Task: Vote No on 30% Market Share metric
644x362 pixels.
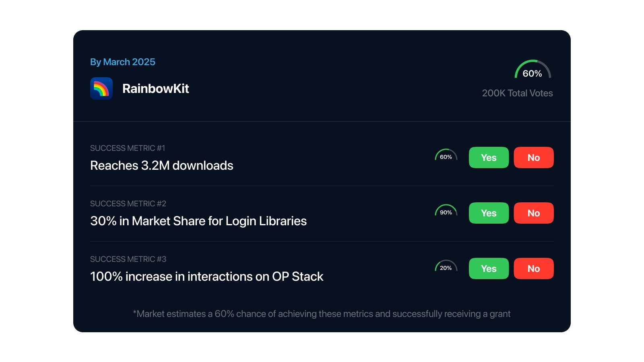Action: pos(533,213)
